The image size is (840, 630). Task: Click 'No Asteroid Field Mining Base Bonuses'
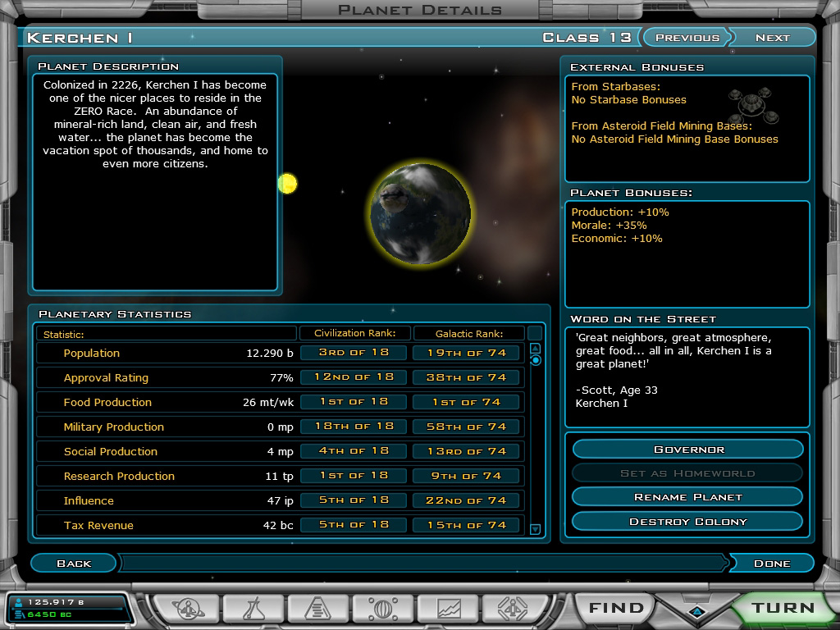click(x=674, y=139)
